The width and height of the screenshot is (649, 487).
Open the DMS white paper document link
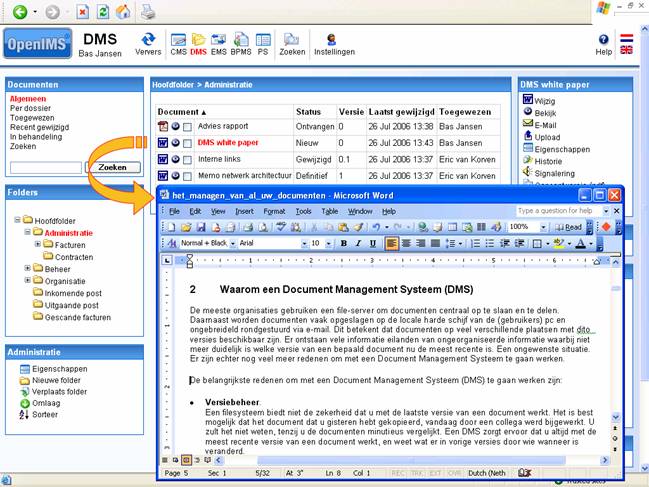coord(228,142)
